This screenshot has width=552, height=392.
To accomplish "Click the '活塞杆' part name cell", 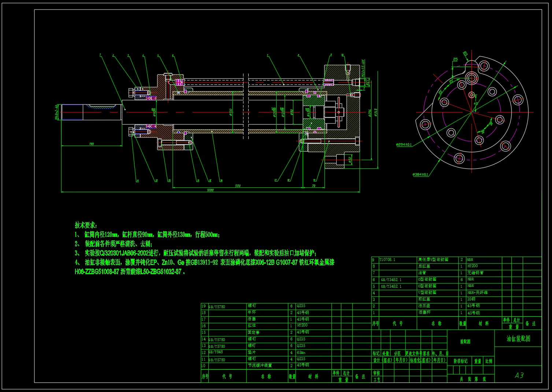I will pyautogui.click(x=424, y=313).
